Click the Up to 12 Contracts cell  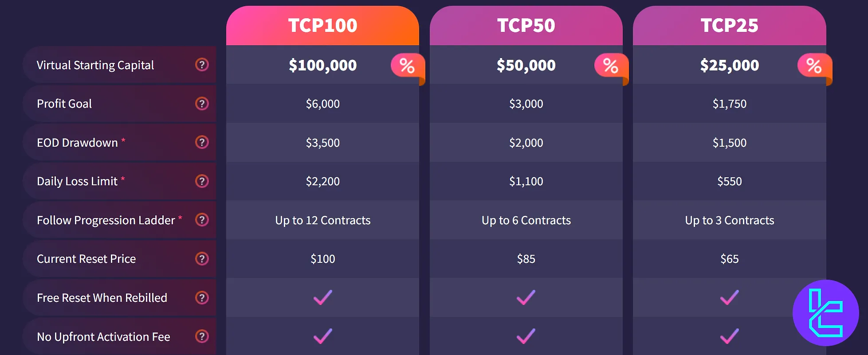pos(322,220)
